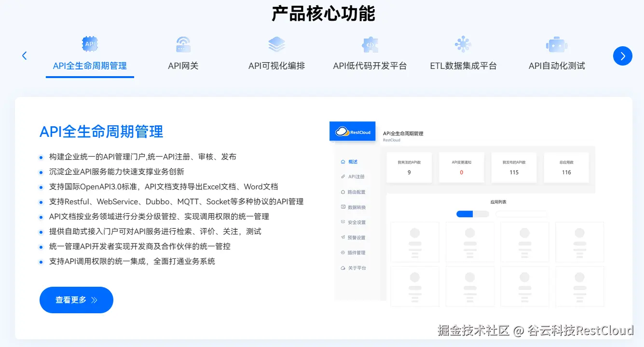Click the bullet listing Restful、WebService、Dubbo protocols
The height and width of the screenshot is (347, 644).
tap(177, 201)
